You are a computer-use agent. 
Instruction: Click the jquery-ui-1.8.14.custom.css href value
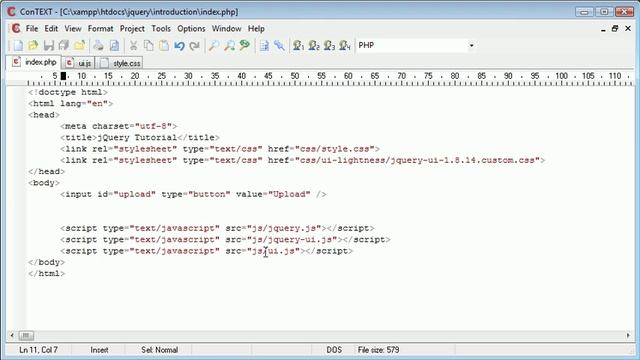417,160
